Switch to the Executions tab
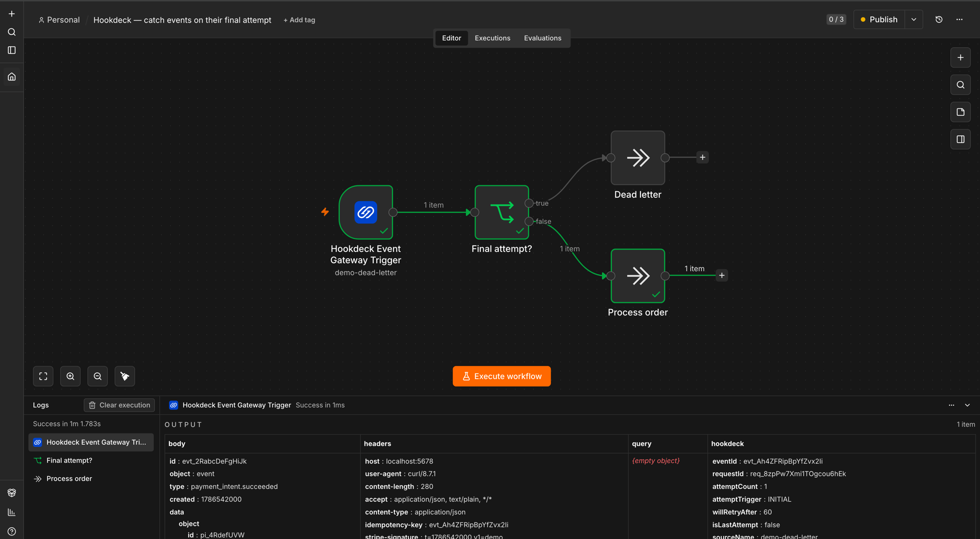The height and width of the screenshot is (539, 980). tap(492, 38)
